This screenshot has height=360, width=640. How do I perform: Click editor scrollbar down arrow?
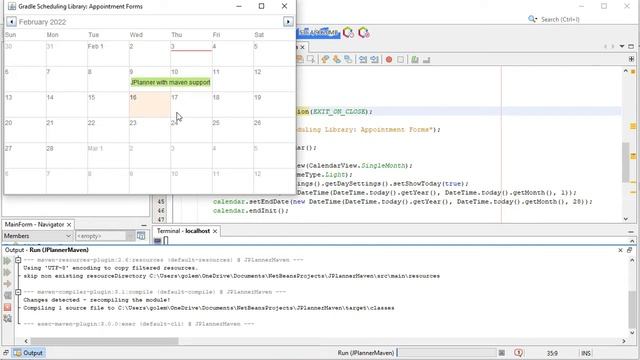(626, 219)
